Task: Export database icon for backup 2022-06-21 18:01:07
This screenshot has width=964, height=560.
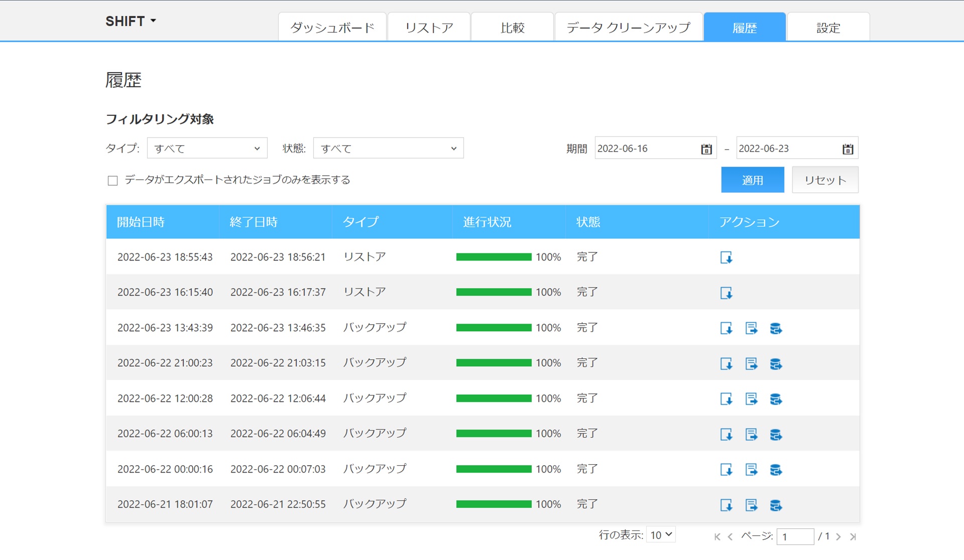Action: point(776,505)
